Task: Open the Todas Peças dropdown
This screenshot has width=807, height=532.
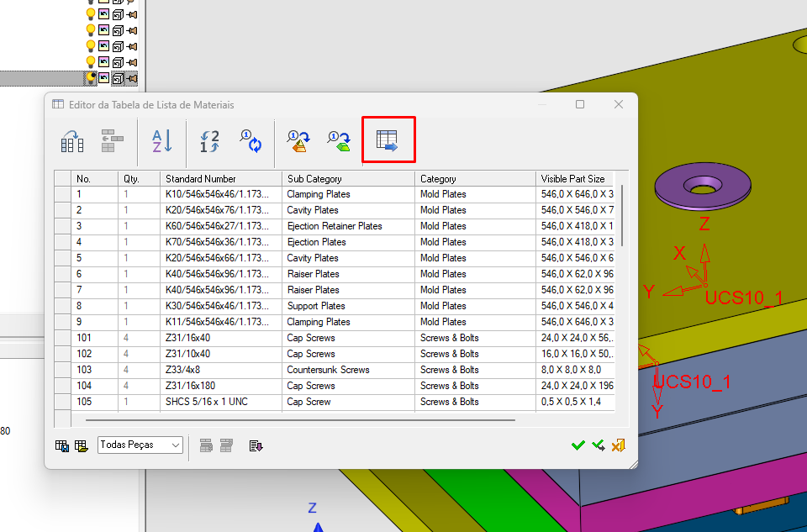Action: click(x=140, y=445)
